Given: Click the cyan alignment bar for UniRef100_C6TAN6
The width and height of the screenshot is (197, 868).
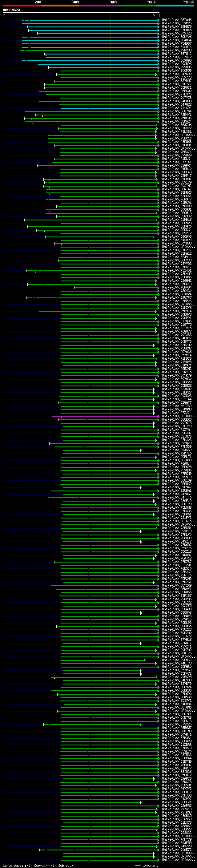Looking at the screenshot, I should (90, 20).
